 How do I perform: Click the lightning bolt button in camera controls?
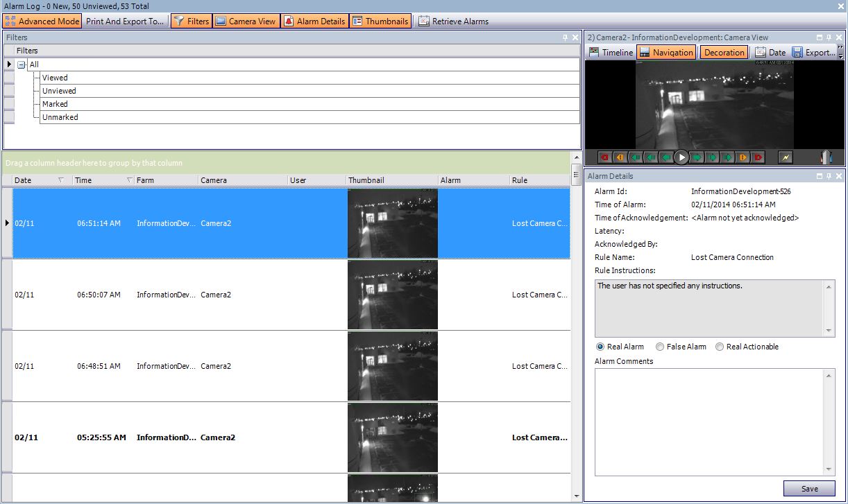785,157
